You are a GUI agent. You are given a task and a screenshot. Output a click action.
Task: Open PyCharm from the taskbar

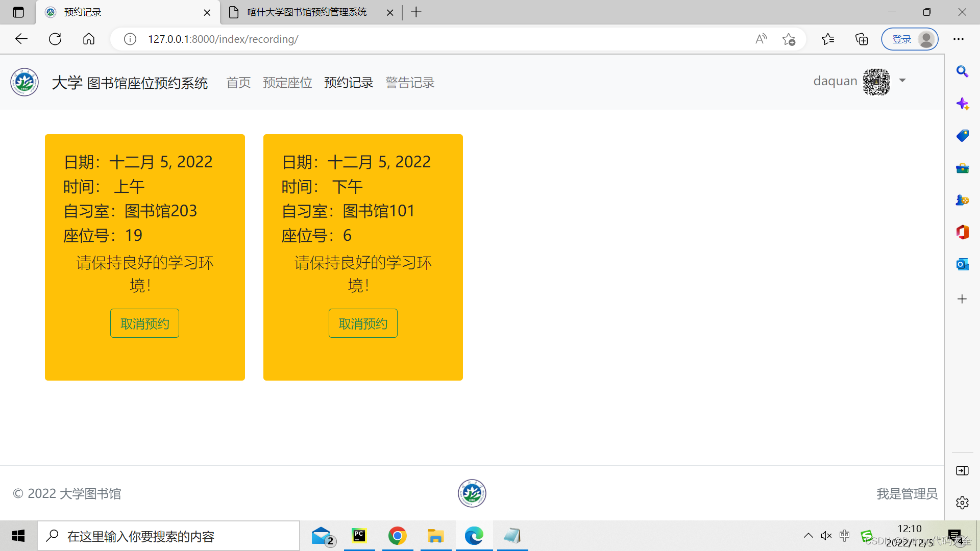tap(359, 536)
